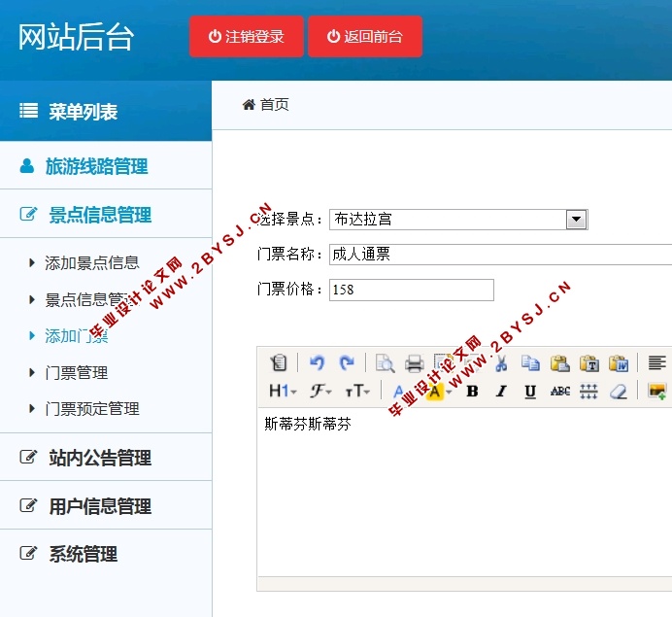The width and height of the screenshot is (672, 617).
Task: Click the 网站后台 site title
Action: pos(76,37)
